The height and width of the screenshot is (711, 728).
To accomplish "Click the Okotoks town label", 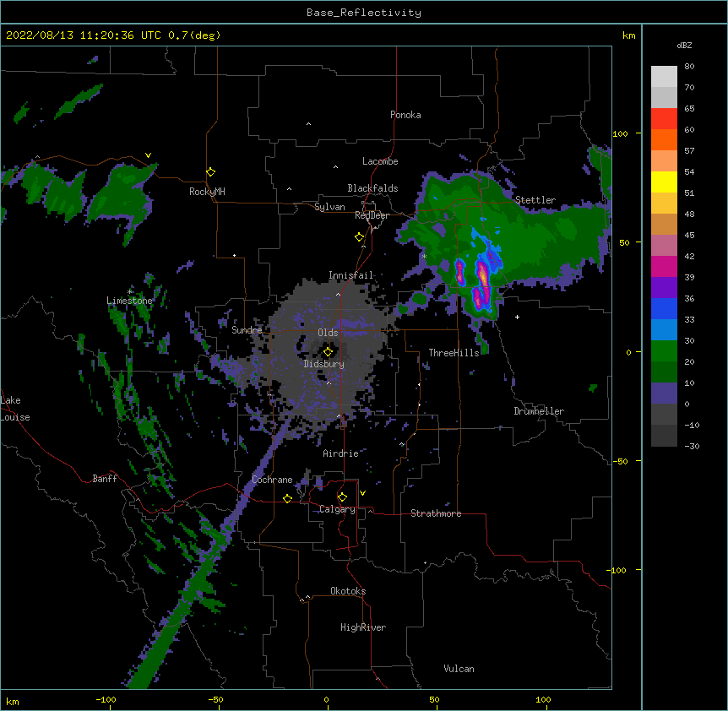I will 348,591.
